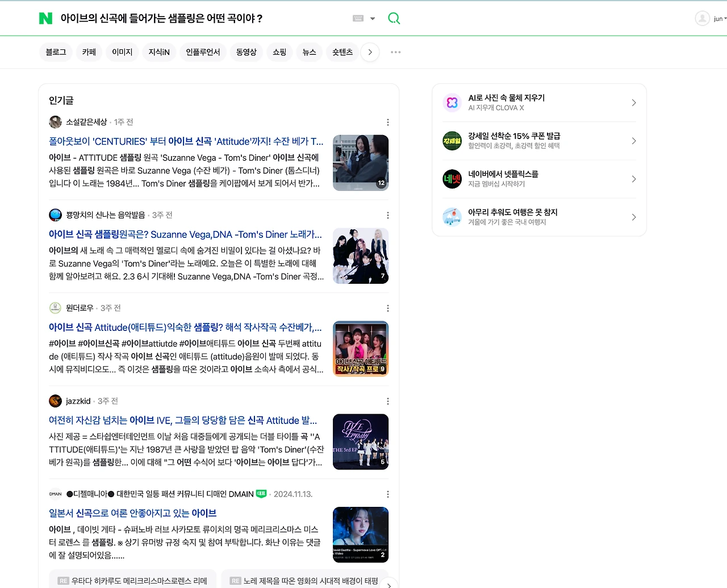Open 소설같은세상 author profile icon

[x=56, y=122]
